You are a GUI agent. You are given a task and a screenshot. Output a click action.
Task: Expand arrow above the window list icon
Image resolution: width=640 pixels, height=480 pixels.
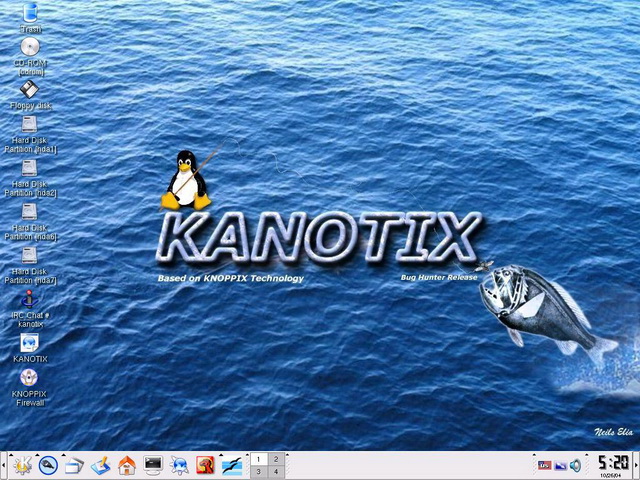click(63, 454)
